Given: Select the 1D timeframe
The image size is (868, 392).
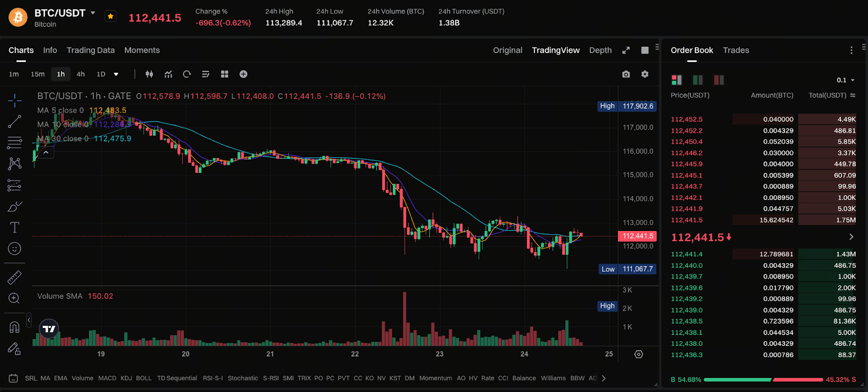Looking at the screenshot, I should click(101, 74).
